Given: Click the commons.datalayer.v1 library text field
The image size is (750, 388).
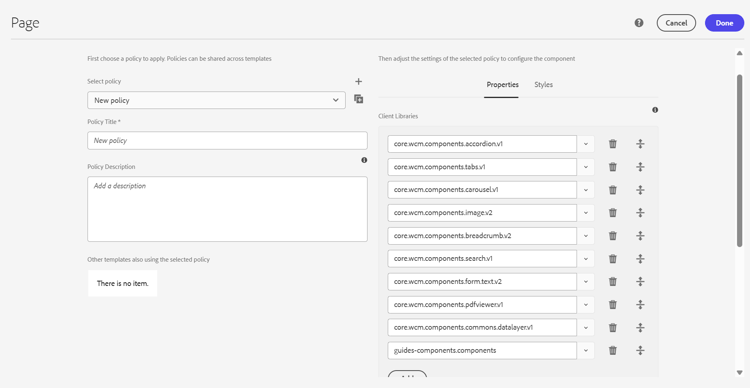Looking at the screenshot, I should coord(482,327).
